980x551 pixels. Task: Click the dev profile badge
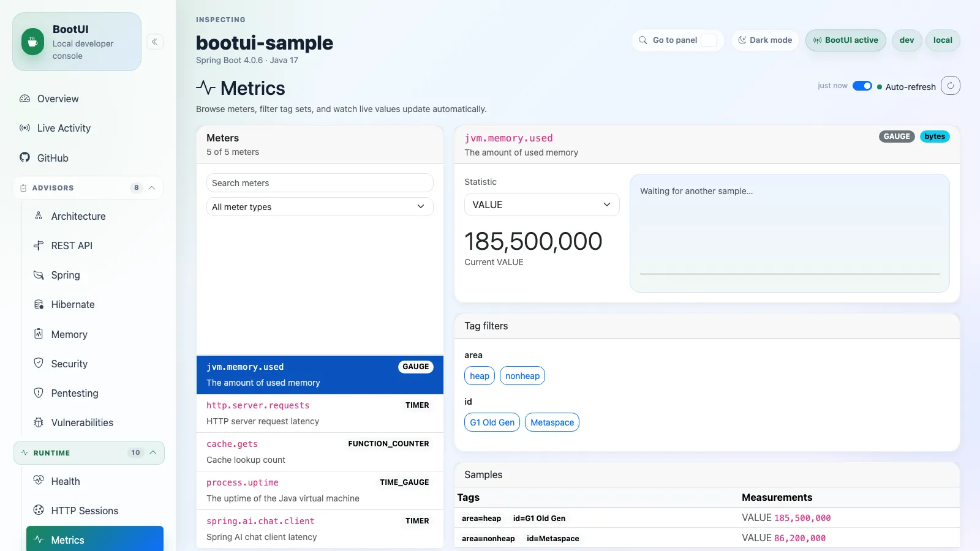(x=907, y=40)
